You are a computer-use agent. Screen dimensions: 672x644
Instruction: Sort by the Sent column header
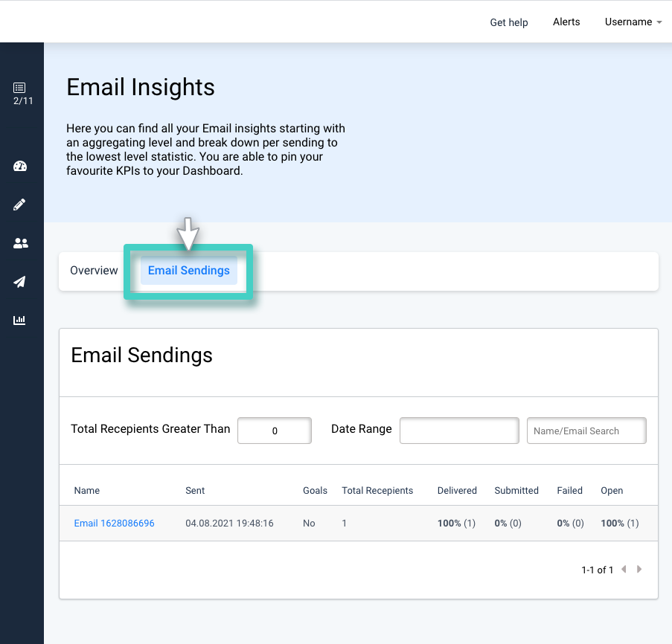click(195, 491)
